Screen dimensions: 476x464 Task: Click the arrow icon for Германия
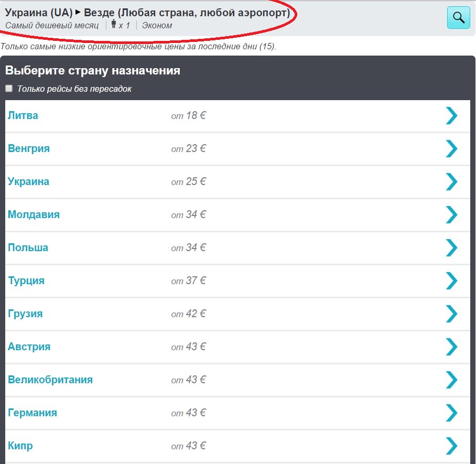451,413
